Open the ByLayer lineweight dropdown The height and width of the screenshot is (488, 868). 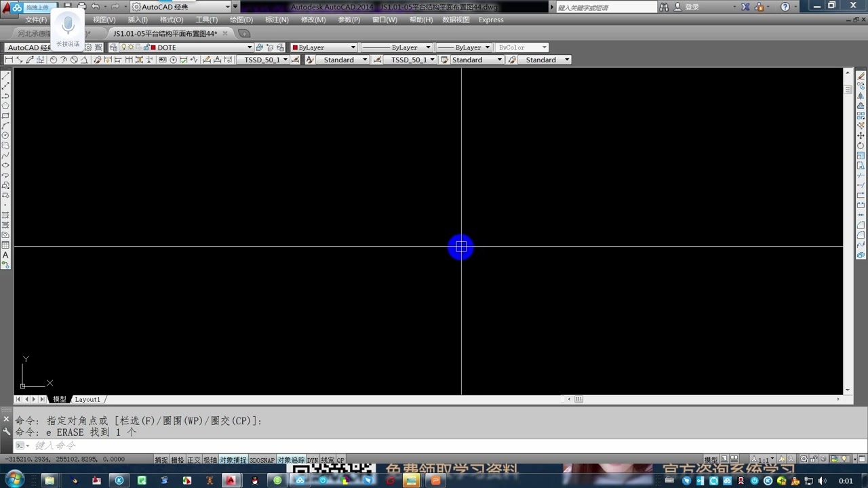coord(463,47)
